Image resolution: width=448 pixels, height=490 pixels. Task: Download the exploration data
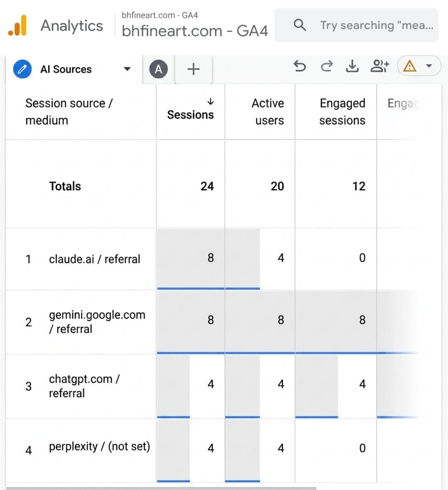(x=352, y=66)
